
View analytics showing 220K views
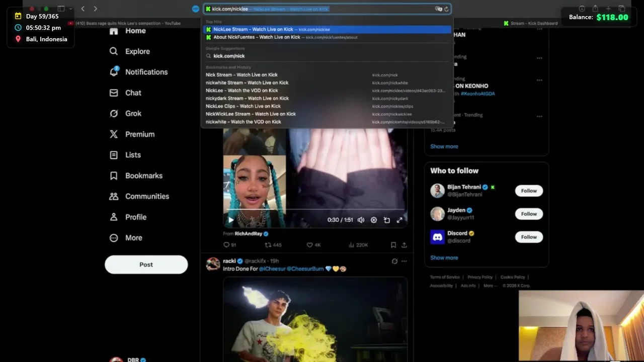(358, 245)
